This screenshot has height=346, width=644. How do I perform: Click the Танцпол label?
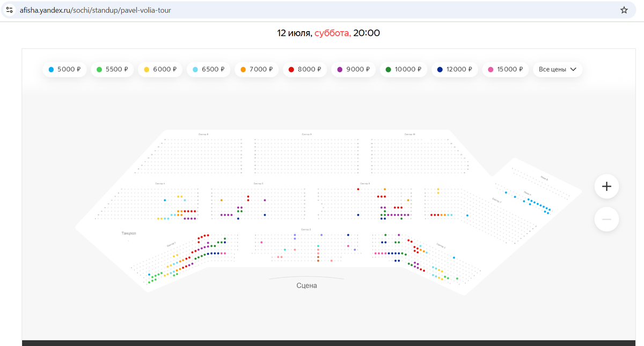pyautogui.click(x=129, y=234)
